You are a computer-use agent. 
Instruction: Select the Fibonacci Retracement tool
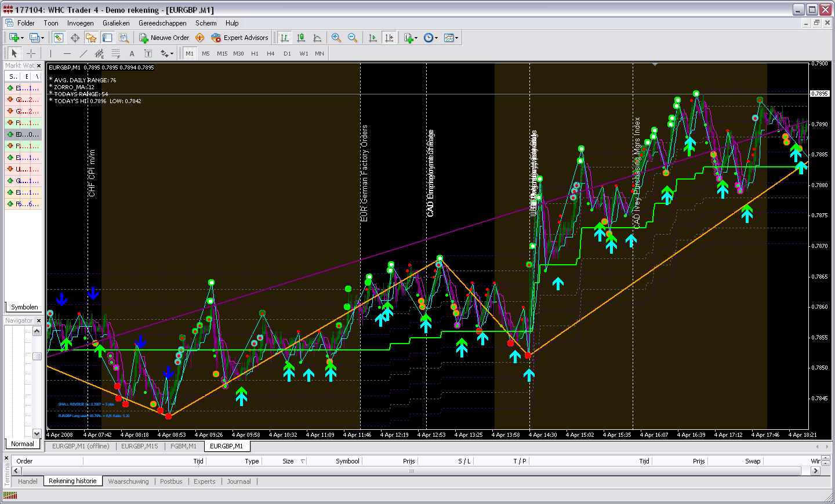[116, 53]
